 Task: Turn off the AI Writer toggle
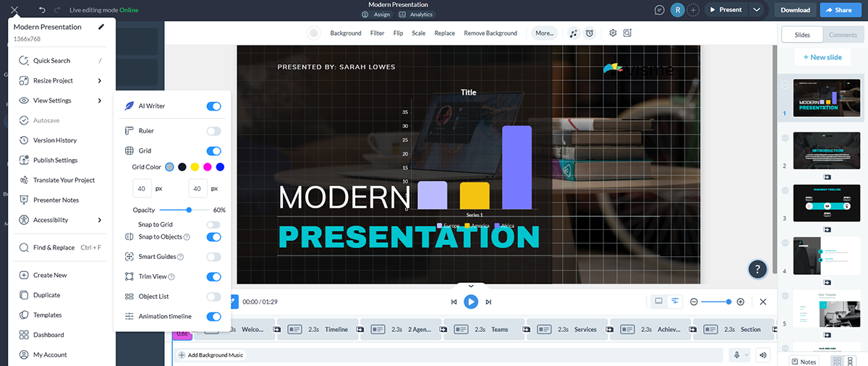[x=213, y=106]
